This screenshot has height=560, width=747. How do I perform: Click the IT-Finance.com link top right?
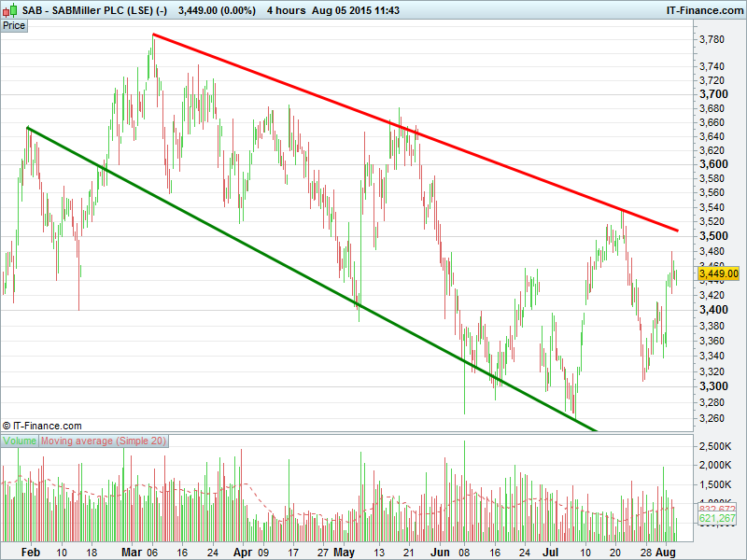705,10
